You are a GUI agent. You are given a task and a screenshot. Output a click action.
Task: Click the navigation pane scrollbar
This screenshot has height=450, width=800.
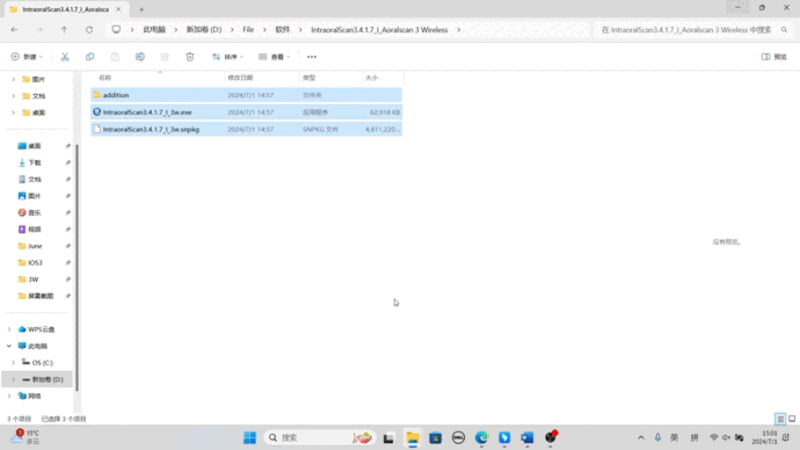click(x=77, y=268)
